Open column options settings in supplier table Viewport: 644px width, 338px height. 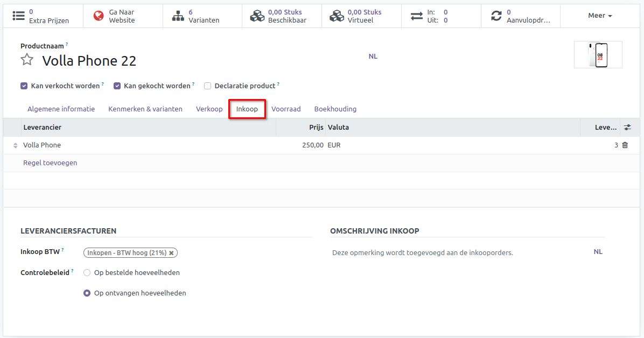tap(627, 128)
